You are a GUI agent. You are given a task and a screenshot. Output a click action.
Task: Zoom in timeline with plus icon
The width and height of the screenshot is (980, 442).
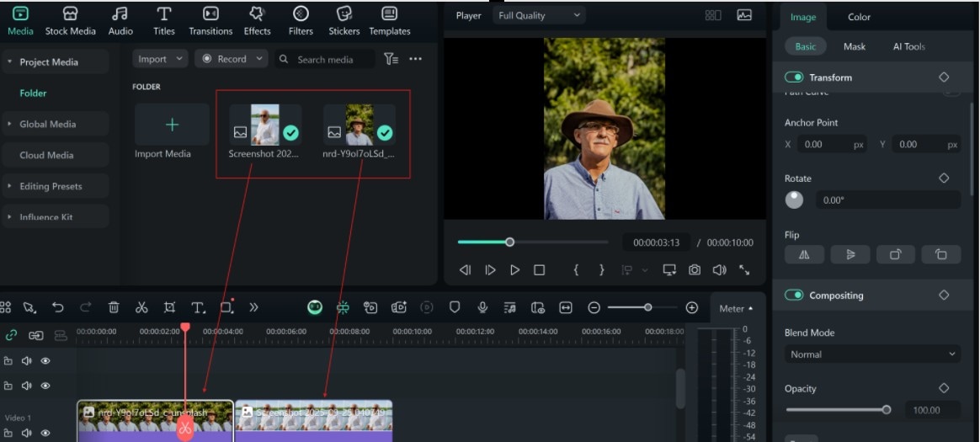[x=692, y=307]
